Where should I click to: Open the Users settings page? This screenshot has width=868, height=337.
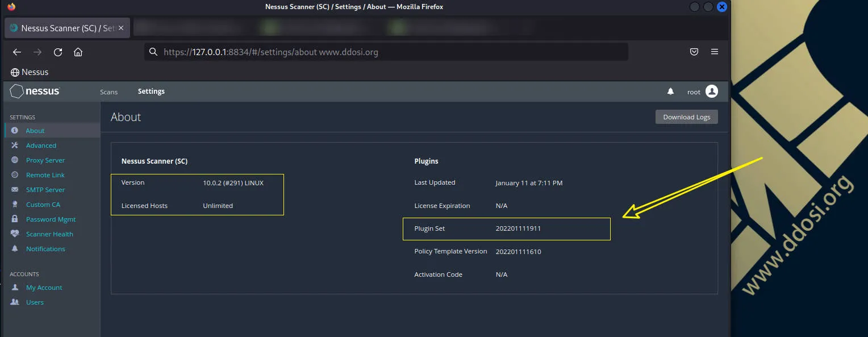point(35,302)
